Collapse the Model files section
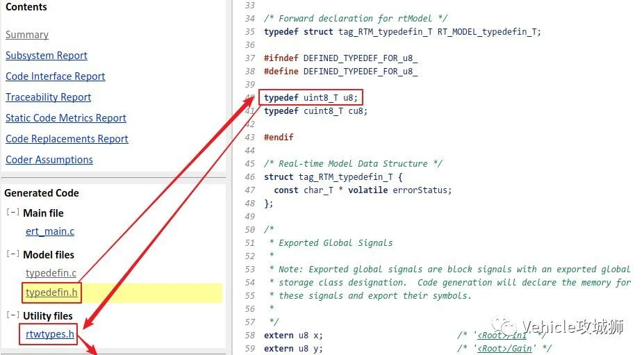This screenshot has width=644, height=355. [13, 254]
